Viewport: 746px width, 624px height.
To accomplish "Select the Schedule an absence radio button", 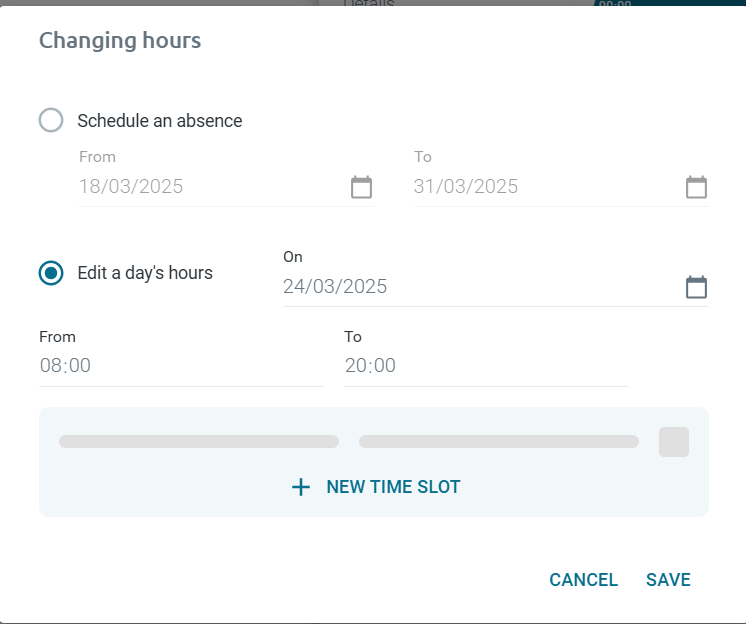I will pos(51,121).
